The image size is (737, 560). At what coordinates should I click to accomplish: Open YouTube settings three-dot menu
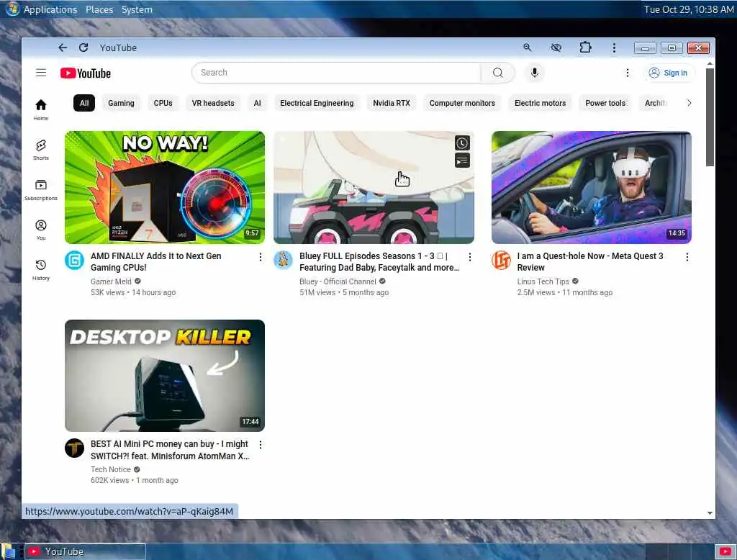click(627, 73)
